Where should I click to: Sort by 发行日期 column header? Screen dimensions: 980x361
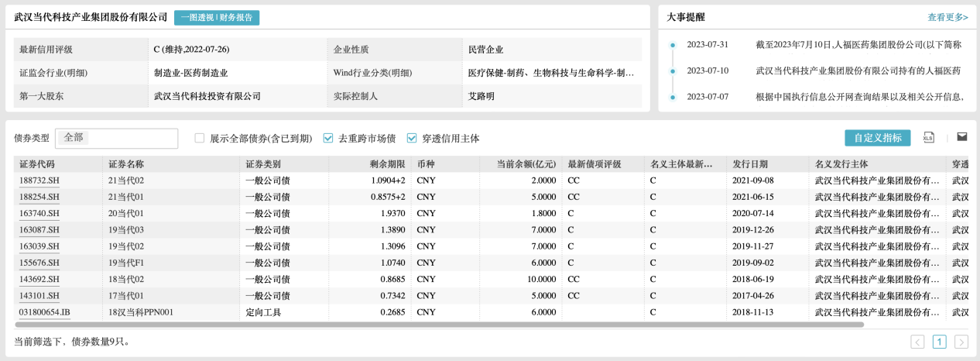pyautogui.click(x=750, y=164)
